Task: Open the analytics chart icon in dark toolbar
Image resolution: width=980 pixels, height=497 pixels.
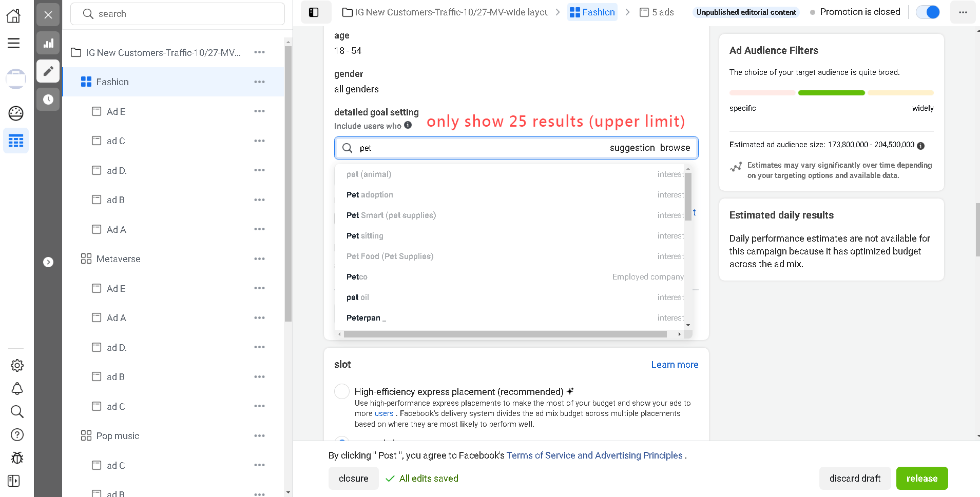Action: click(x=48, y=43)
